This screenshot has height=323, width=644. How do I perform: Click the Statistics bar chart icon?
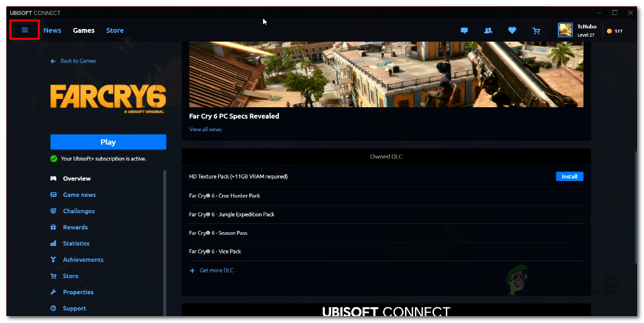54,244
